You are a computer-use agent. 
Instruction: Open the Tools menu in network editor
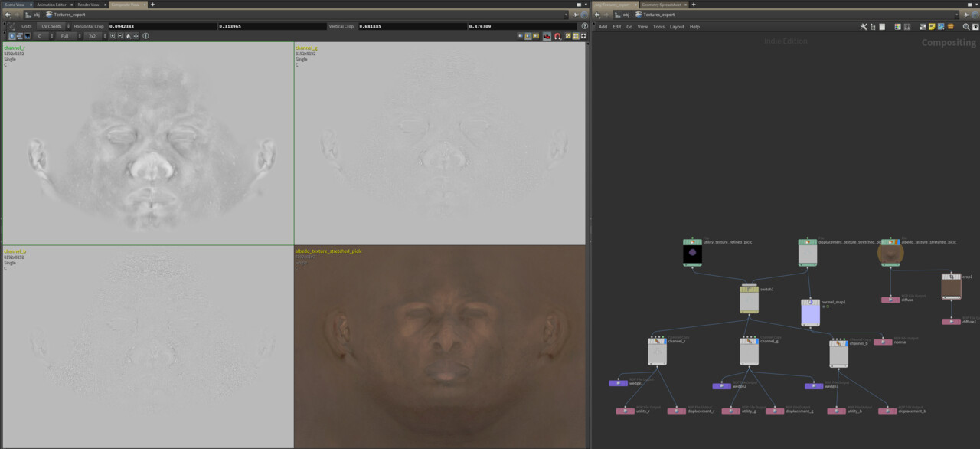(x=658, y=26)
